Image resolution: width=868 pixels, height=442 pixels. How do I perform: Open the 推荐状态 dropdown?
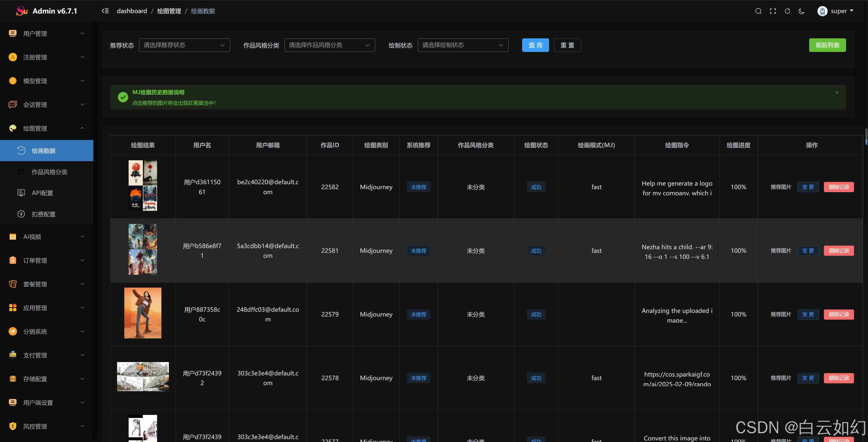tap(184, 45)
